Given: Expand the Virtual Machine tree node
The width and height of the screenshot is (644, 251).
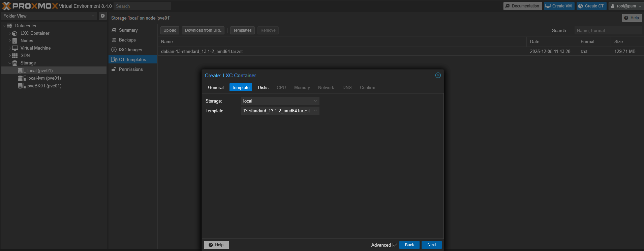Looking at the screenshot, I should click(10, 48).
